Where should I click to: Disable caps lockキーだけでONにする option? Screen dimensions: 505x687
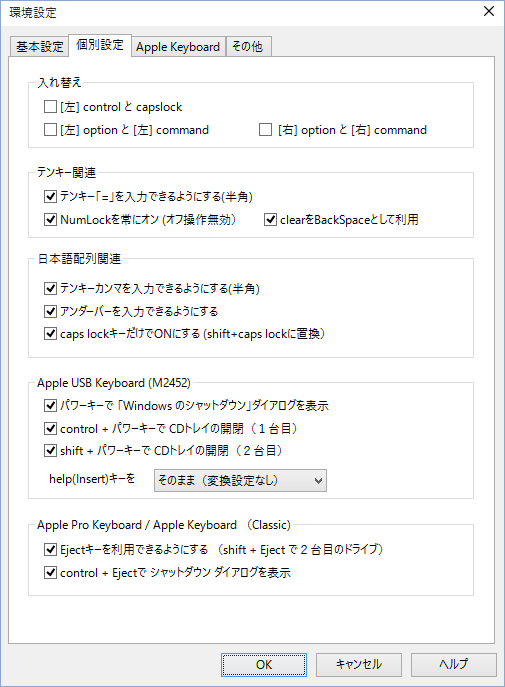coord(50,334)
